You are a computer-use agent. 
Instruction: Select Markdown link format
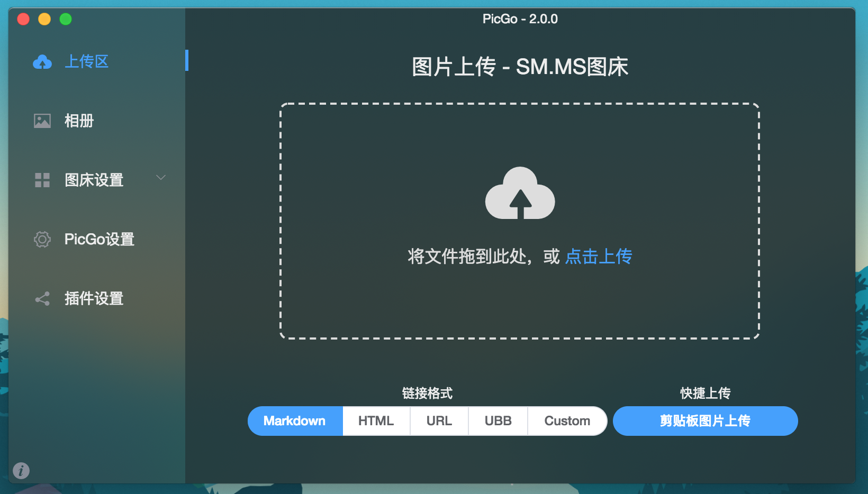pyautogui.click(x=295, y=421)
